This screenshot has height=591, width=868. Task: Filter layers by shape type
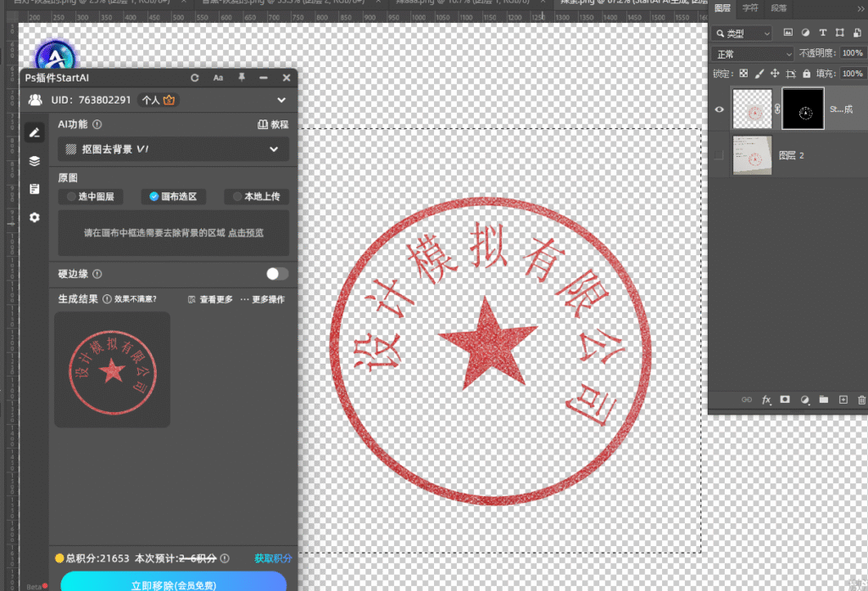[840, 33]
